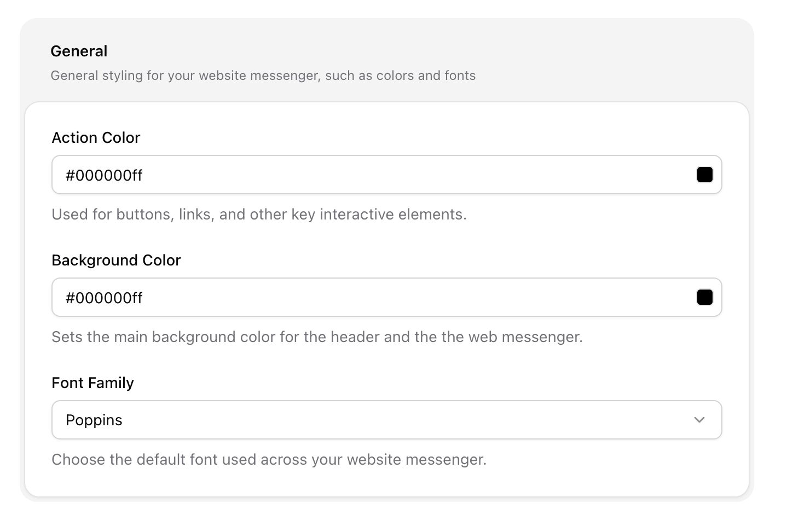Click the 'Sets the main background color' helper text
The image size is (787, 532).
point(317,337)
